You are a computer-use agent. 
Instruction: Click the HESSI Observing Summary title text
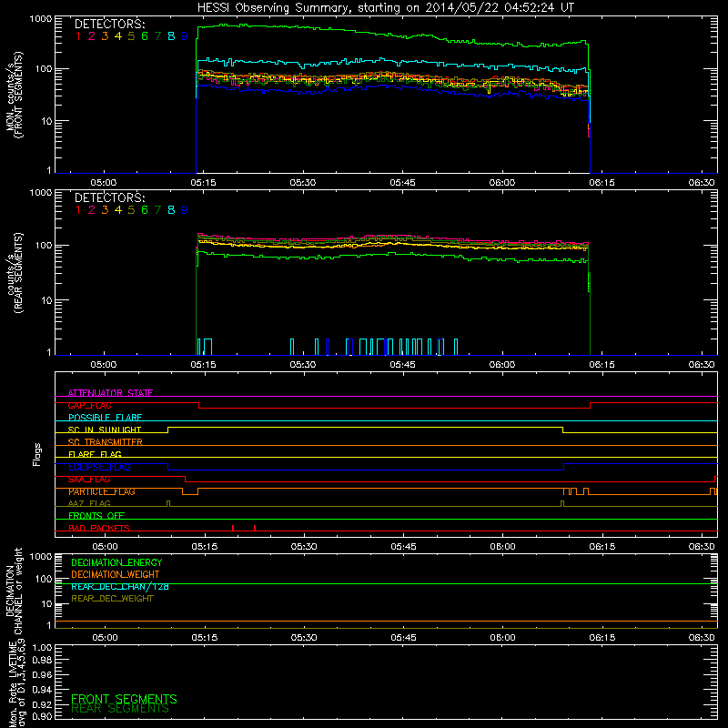pyautogui.click(x=386, y=8)
